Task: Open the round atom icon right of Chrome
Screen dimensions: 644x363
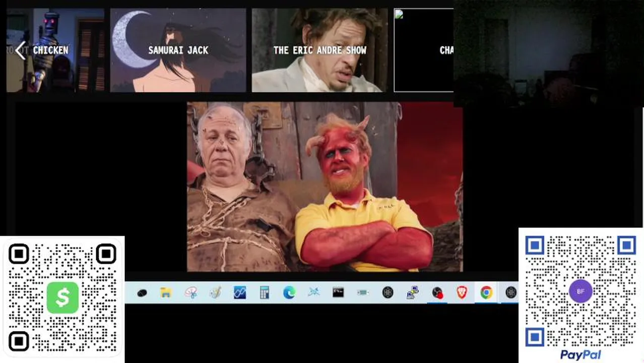Action: (x=510, y=292)
